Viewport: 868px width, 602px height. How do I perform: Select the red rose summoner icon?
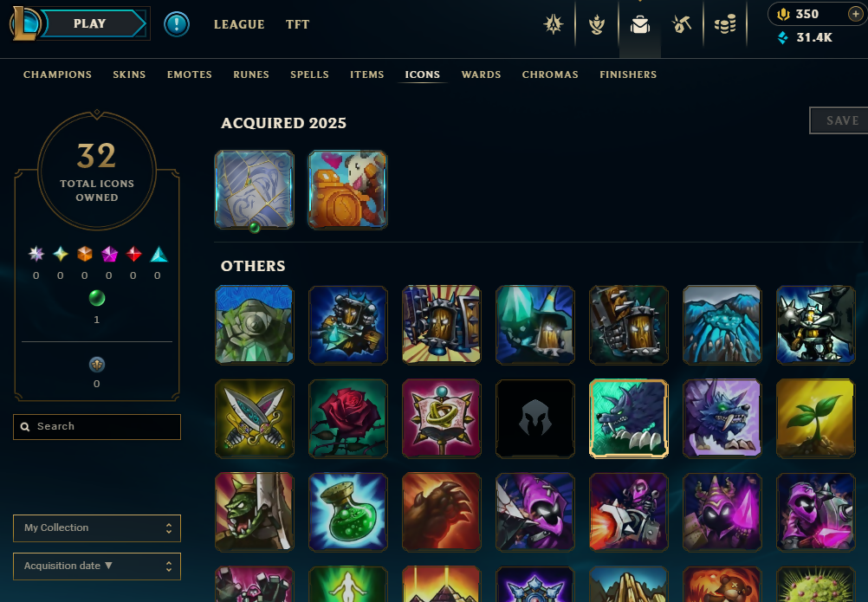click(347, 418)
